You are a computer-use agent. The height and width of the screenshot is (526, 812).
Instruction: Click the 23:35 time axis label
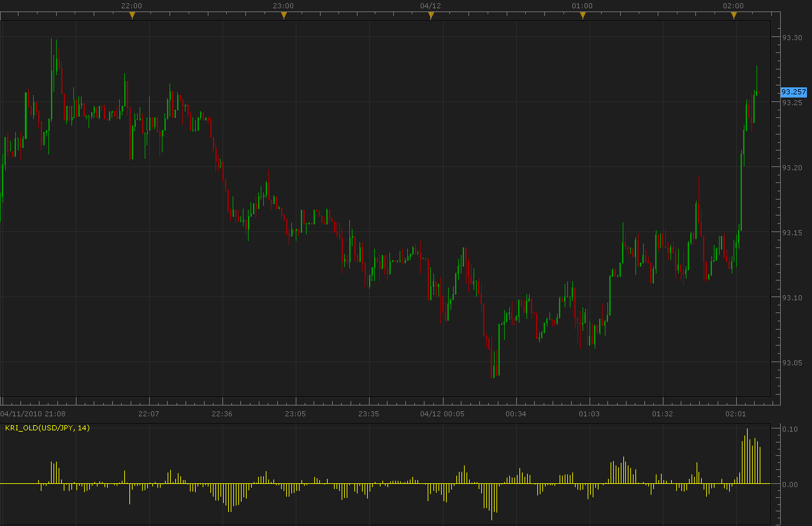click(368, 414)
